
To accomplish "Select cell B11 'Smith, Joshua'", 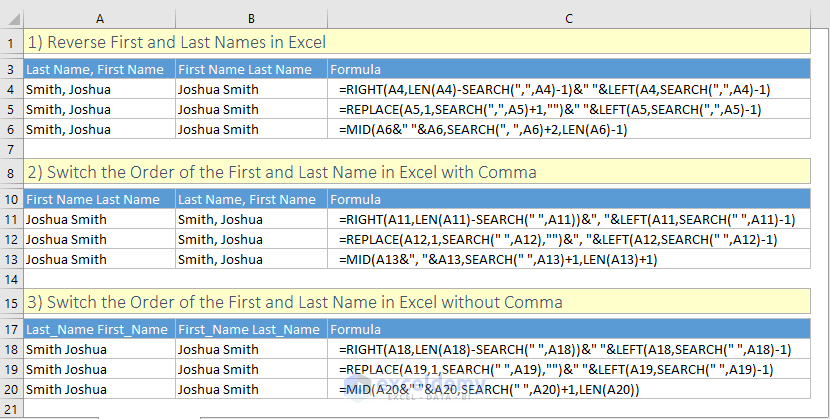I will coord(251,220).
